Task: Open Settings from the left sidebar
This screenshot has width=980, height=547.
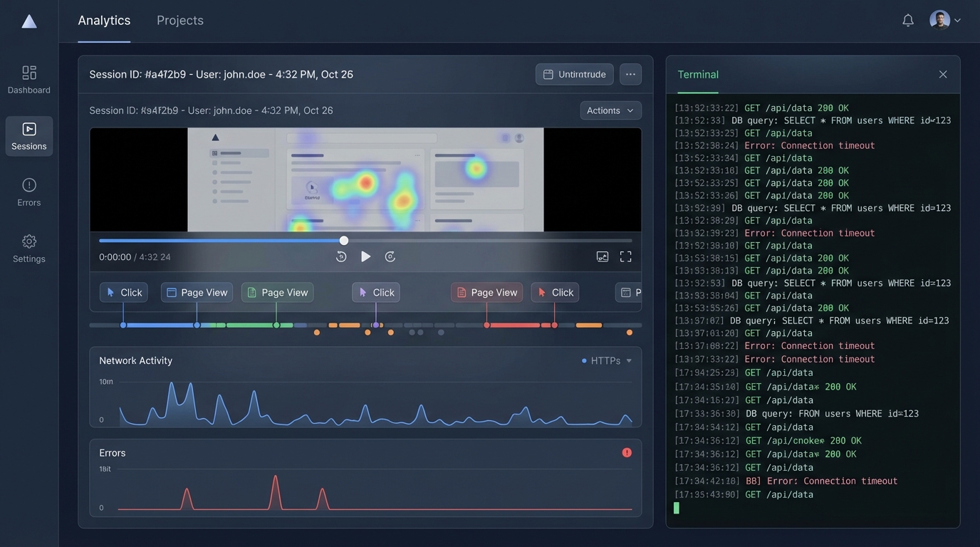Action: coord(28,242)
